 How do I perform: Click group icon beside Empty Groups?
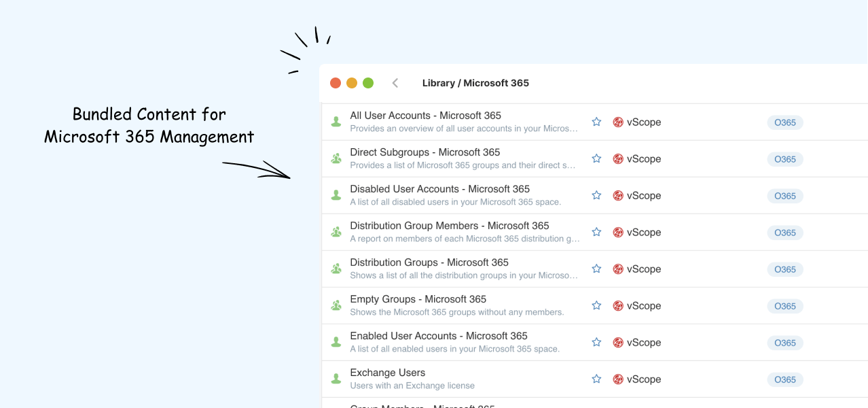tap(336, 305)
